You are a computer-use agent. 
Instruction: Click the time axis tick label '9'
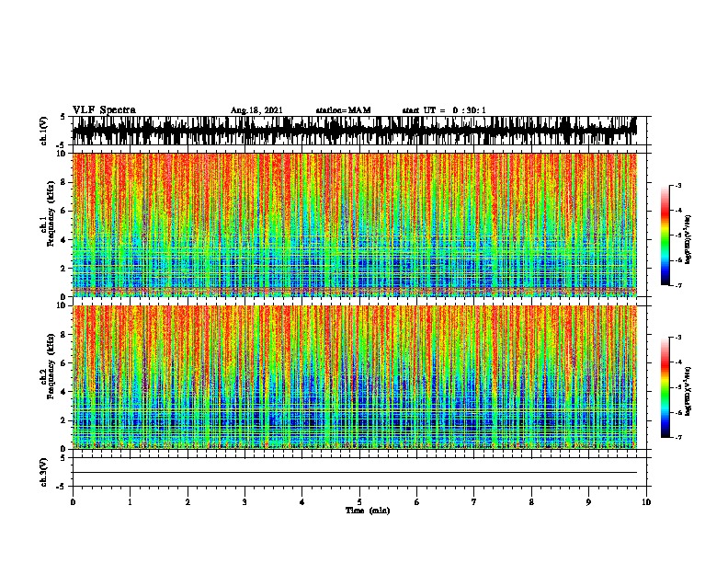[x=588, y=501]
